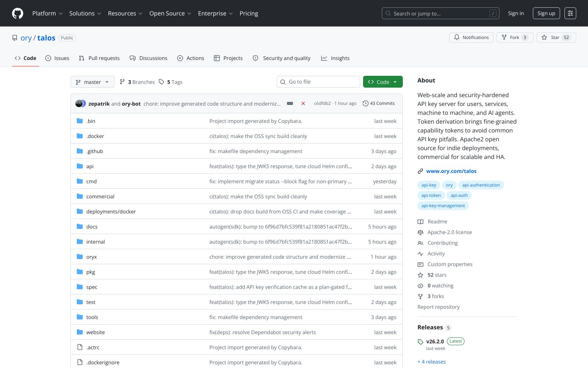The height and width of the screenshot is (368, 588).
Task: Open the master branch dropdown
Action: (x=93, y=82)
